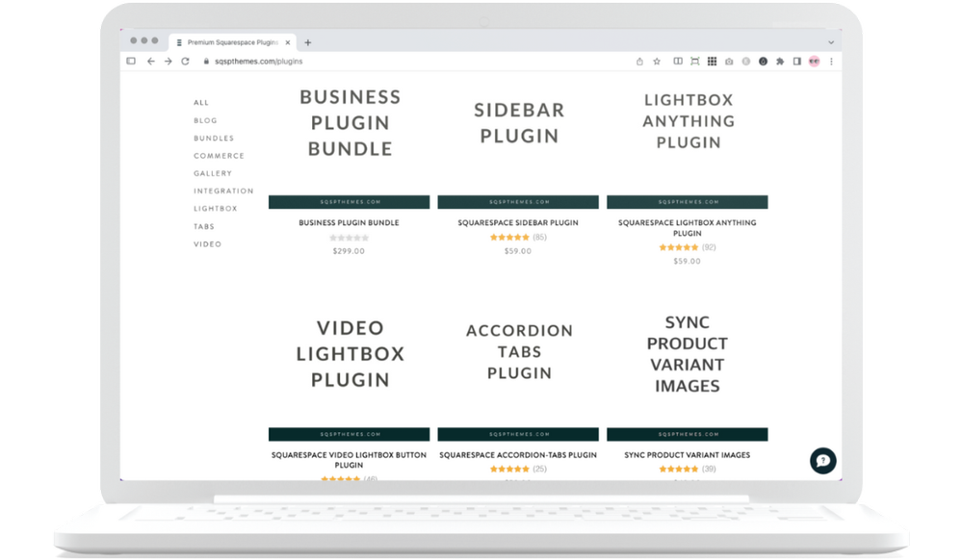Click the BUSINESS PLUGIN BUNDLE title link
Viewport: 963px width, 560px height.
(x=349, y=222)
